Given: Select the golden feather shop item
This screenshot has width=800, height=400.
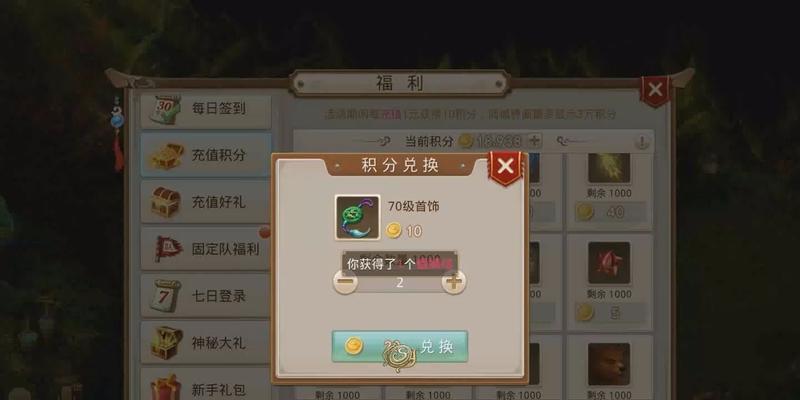Looking at the screenshot, I should 609,168.
